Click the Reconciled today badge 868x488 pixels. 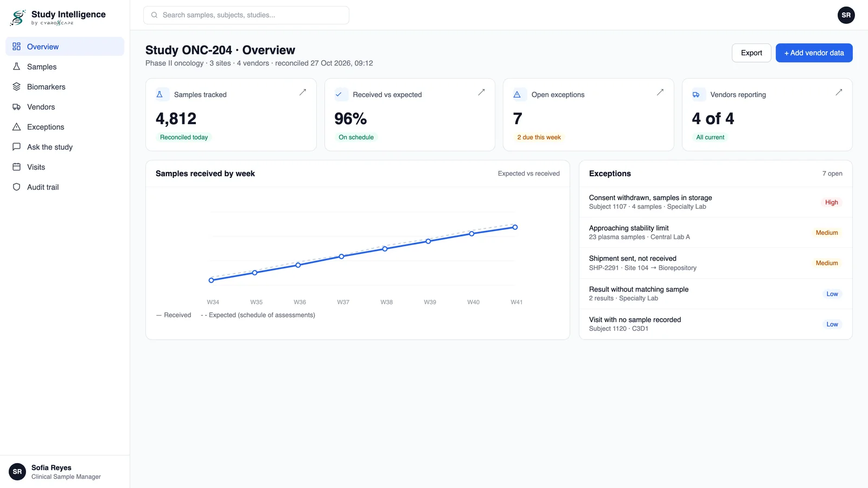coord(184,137)
